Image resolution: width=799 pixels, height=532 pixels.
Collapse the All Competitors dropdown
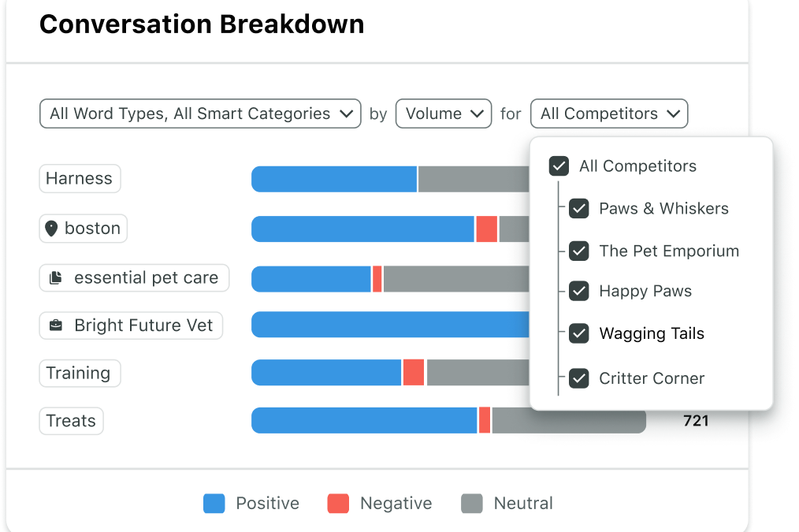tap(609, 113)
